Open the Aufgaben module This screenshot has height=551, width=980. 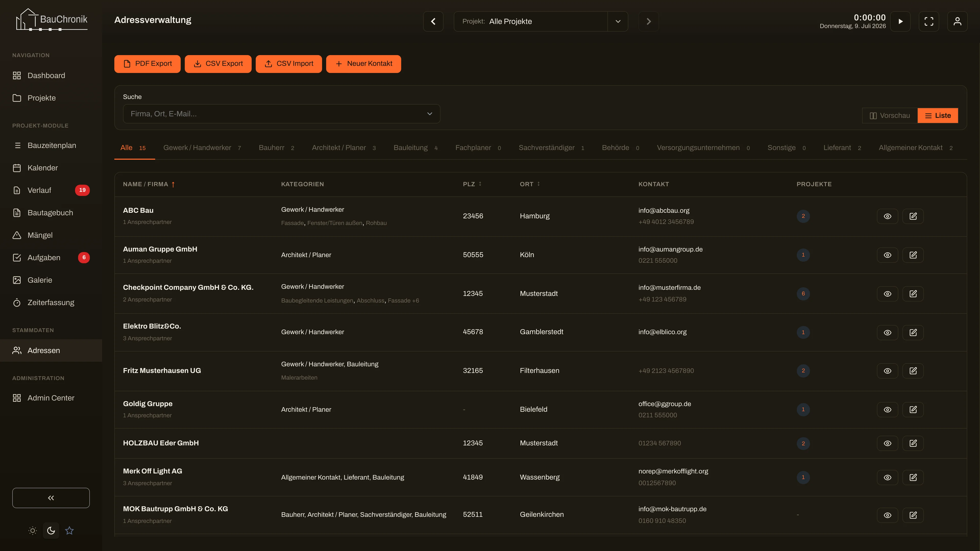pos(51,257)
